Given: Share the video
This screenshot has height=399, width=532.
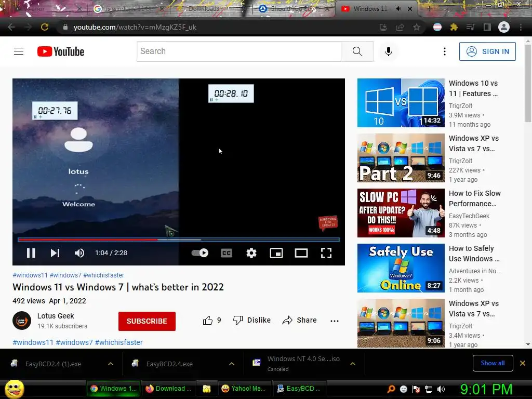Looking at the screenshot, I should point(299,320).
